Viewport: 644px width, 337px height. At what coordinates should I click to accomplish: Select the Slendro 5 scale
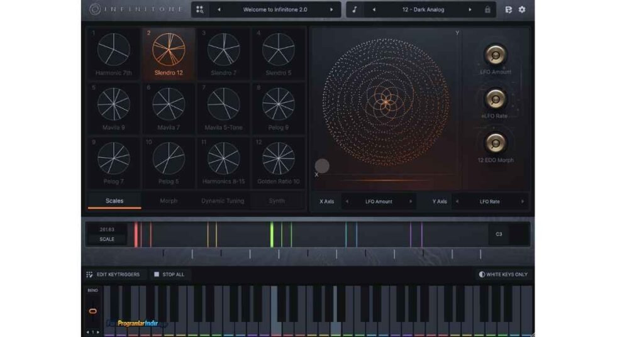click(x=279, y=53)
